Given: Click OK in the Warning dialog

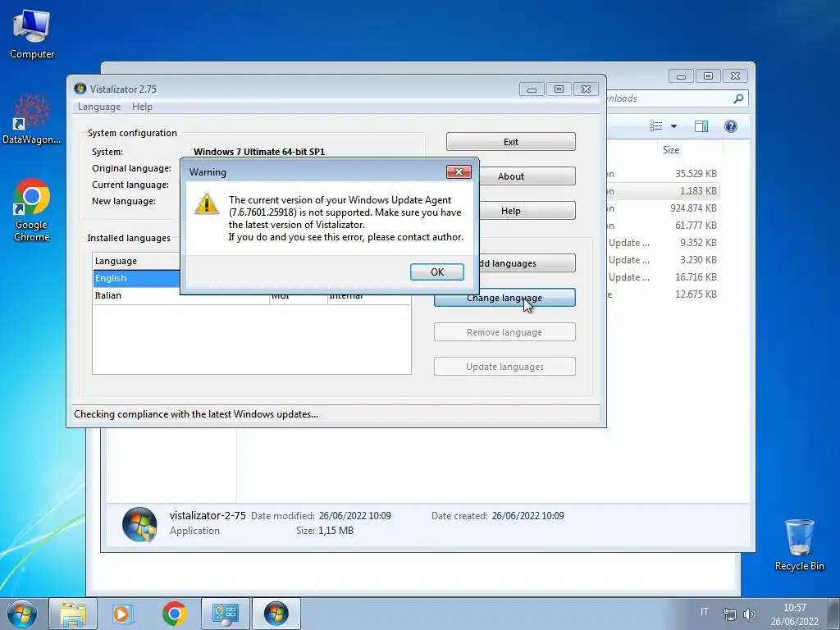Looking at the screenshot, I should point(436,272).
